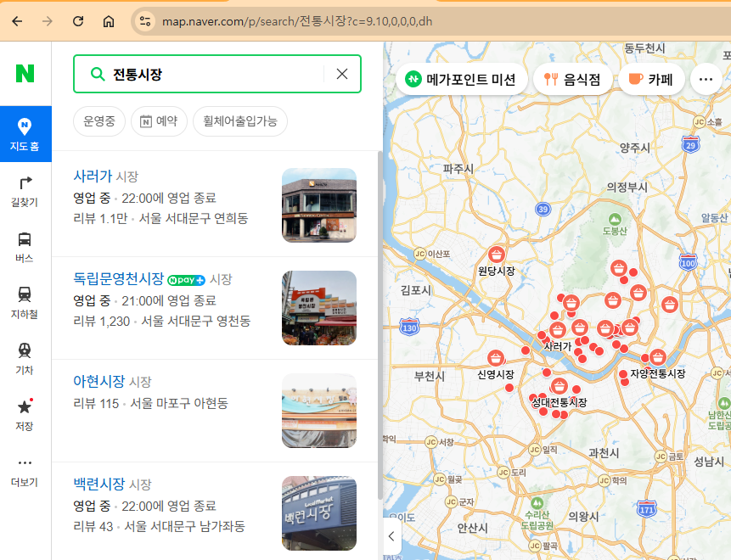Open 길찾기 directions in sidebar
Image resolution: width=731 pixels, height=560 pixels.
[x=25, y=192]
